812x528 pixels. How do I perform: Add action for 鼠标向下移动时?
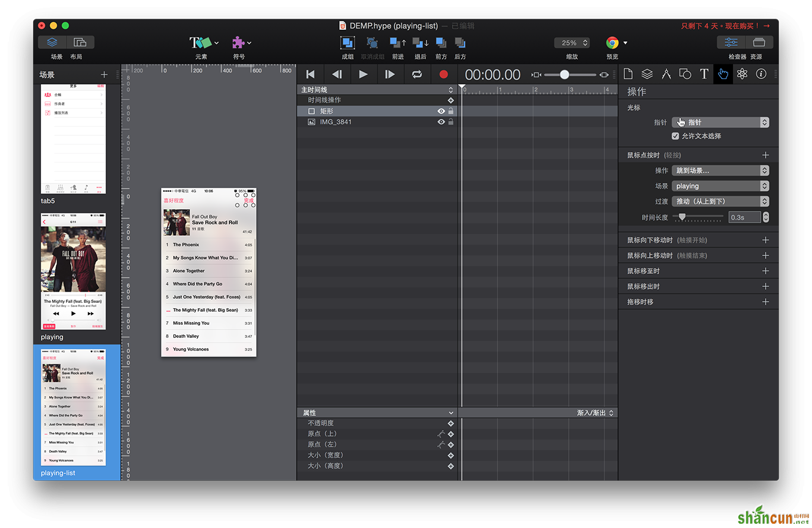pyautogui.click(x=765, y=240)
